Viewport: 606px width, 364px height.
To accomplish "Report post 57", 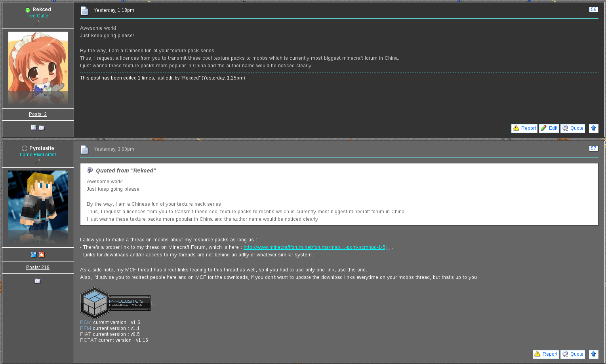I will click(x=546, y=354).
